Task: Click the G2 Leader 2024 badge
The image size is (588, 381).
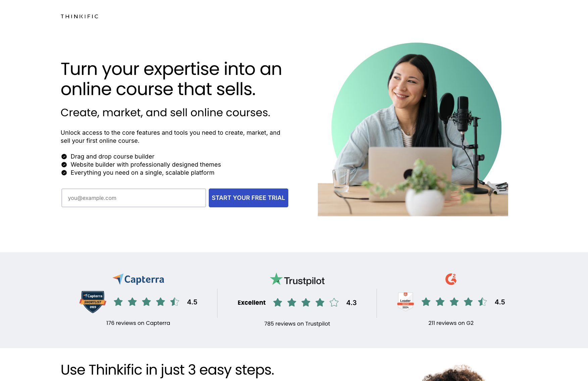Action: 405,301
